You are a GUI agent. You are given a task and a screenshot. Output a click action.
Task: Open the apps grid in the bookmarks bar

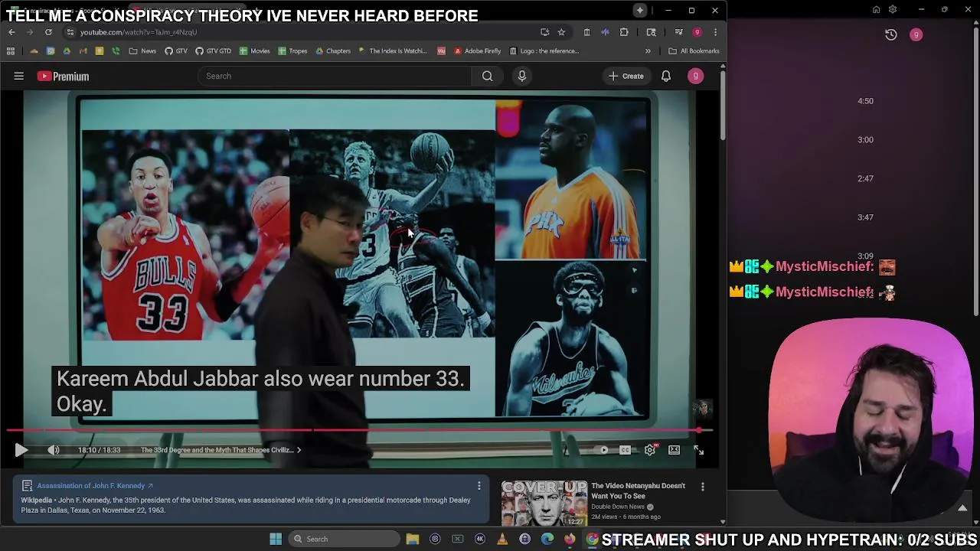[x=11, y=51]
